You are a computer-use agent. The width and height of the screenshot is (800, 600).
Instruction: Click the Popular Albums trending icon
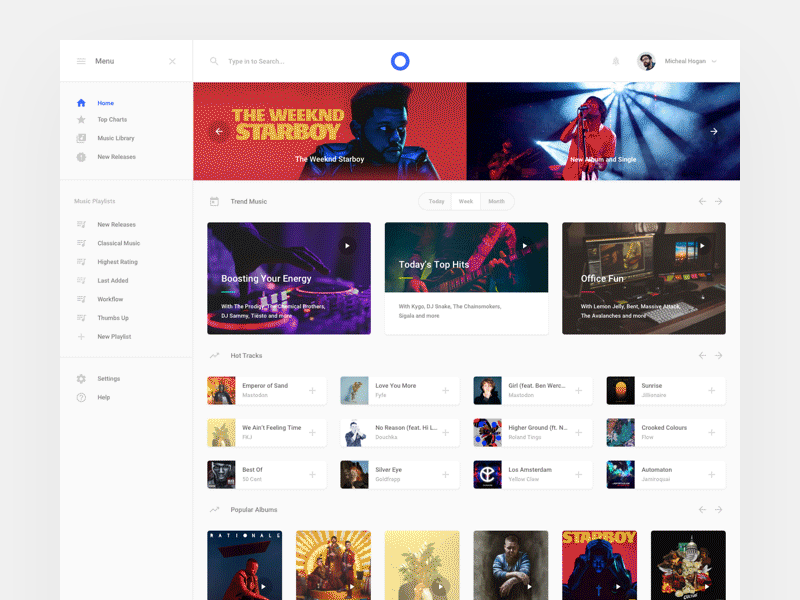pyautogui.click(x=214, y=510)
